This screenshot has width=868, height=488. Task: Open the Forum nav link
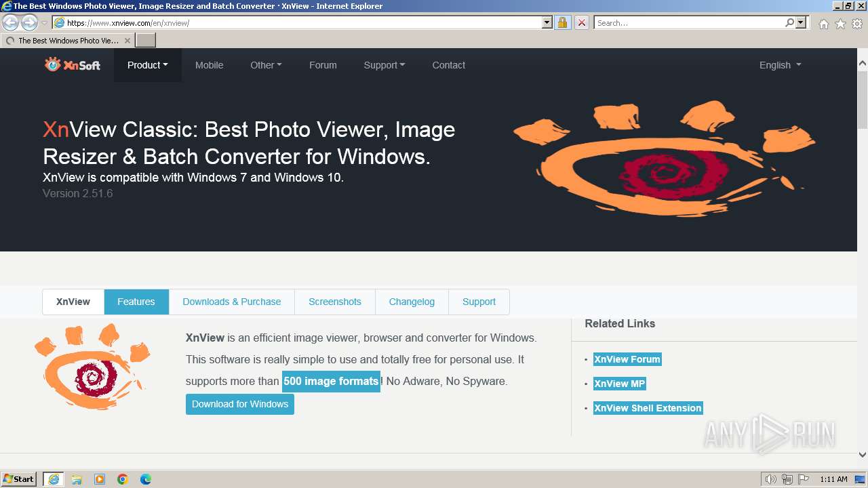pyautogui.click(x=323, y=65)
